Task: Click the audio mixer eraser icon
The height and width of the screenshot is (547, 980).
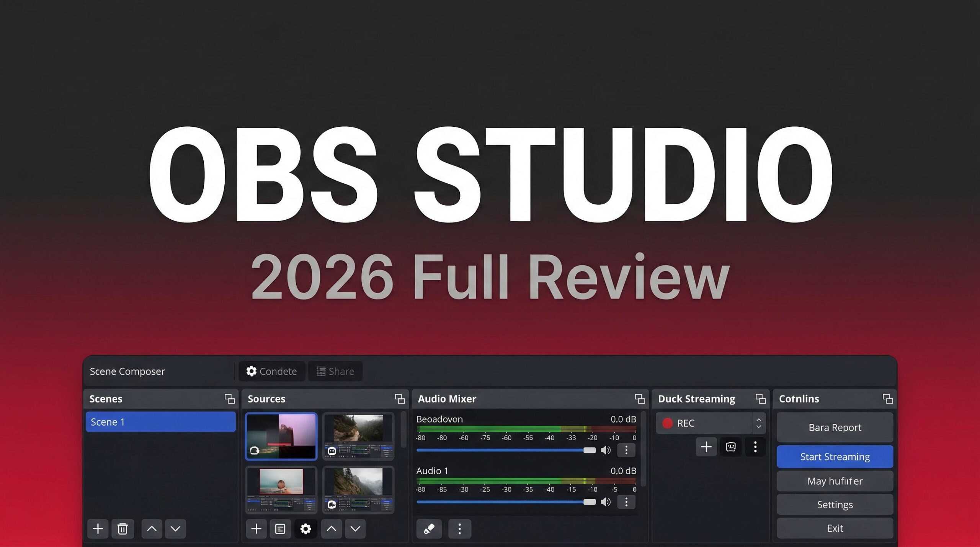Action: (429, 529)
